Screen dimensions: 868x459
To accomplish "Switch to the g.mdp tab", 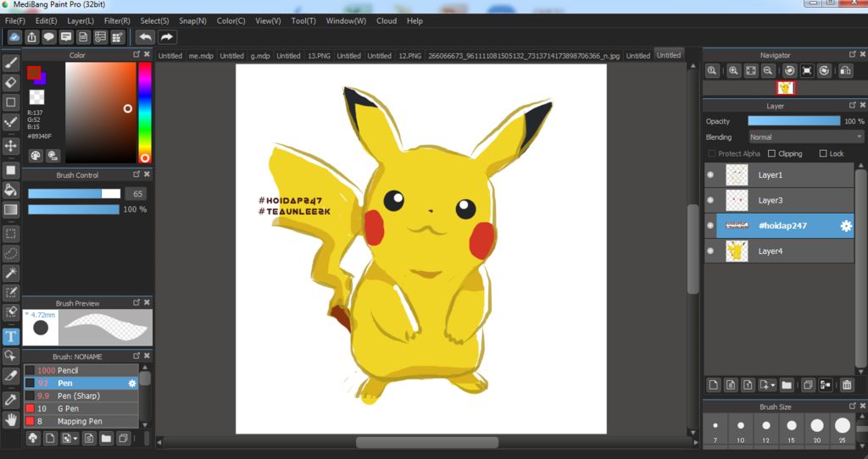I will click(x=260, y=55).
